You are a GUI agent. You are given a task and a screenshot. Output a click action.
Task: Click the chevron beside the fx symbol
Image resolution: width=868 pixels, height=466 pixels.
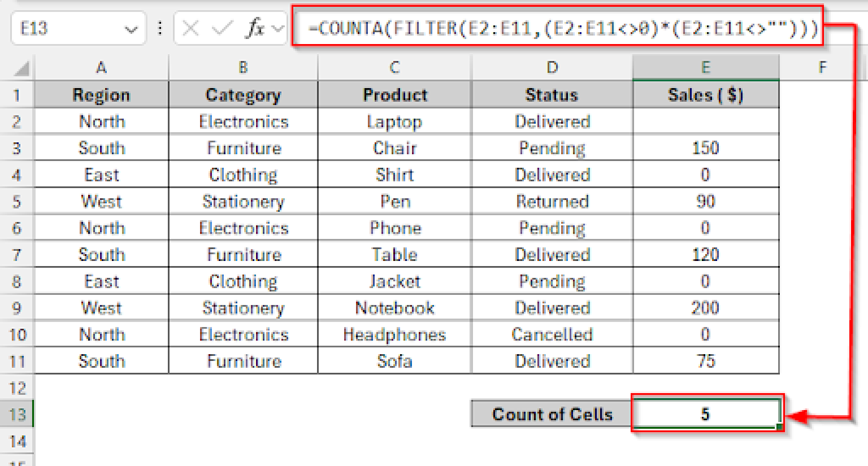277,28
